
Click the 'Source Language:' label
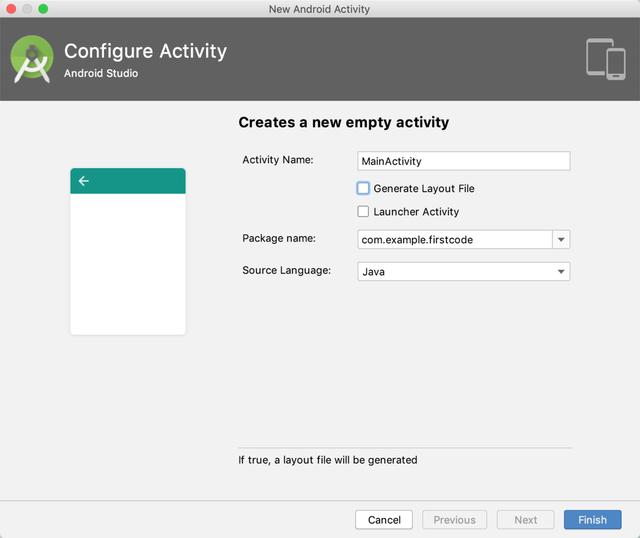coord(287,270)
